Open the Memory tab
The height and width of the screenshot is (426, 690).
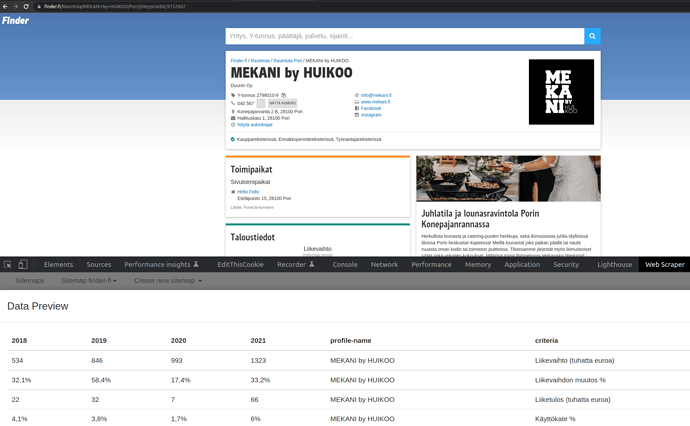tap(478, 264)
